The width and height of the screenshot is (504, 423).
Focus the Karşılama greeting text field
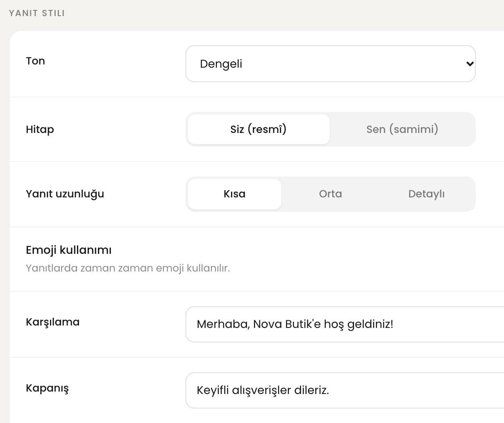pyautogui.click(x=345, y=324)
